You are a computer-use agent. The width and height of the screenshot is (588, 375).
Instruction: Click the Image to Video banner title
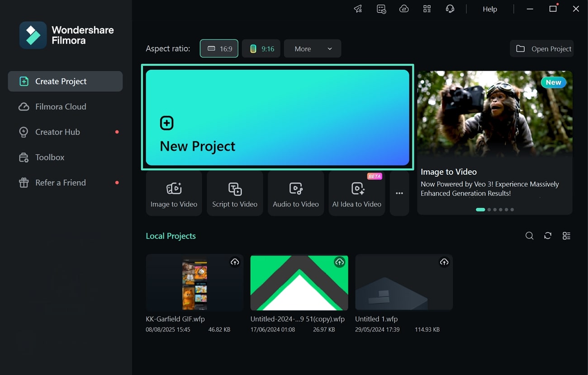449,172
